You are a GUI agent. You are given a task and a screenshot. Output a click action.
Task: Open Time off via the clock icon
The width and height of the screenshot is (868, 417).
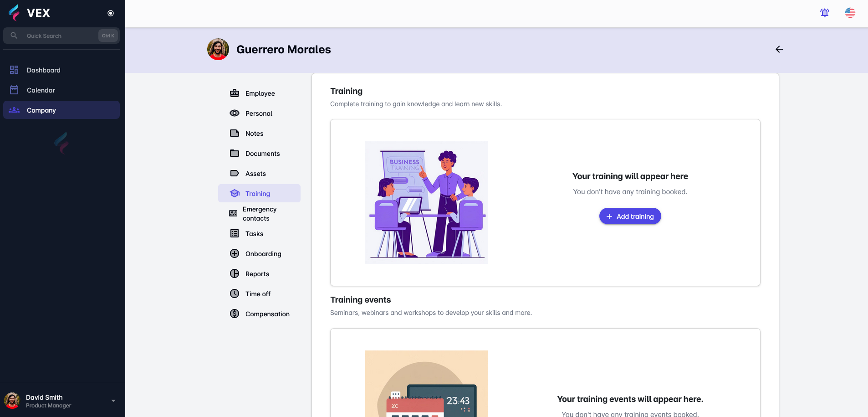pos(234,293)
